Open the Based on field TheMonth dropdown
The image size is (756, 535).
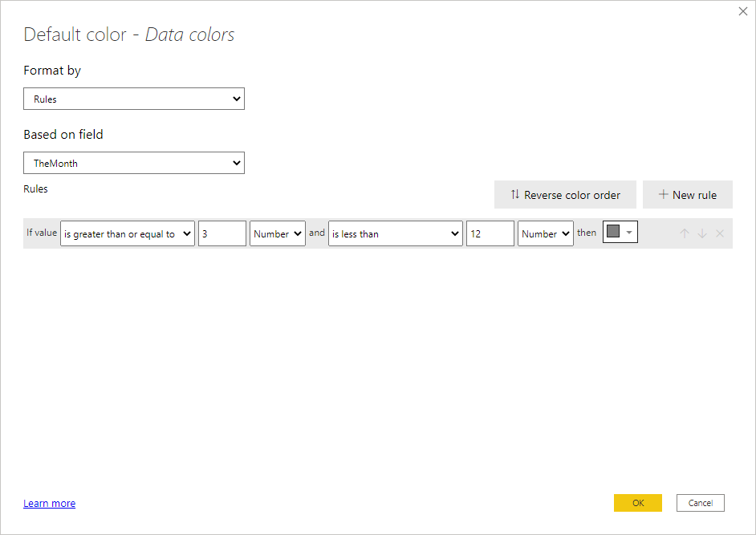(x=133, y=163)
